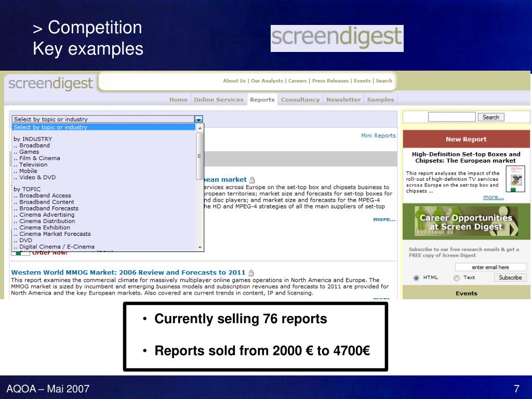Image resolution: width=532 pixels, height=399 pixels.
Task: Click the dropdown list scroll-down arrow
Action: [x=200, y=247]
